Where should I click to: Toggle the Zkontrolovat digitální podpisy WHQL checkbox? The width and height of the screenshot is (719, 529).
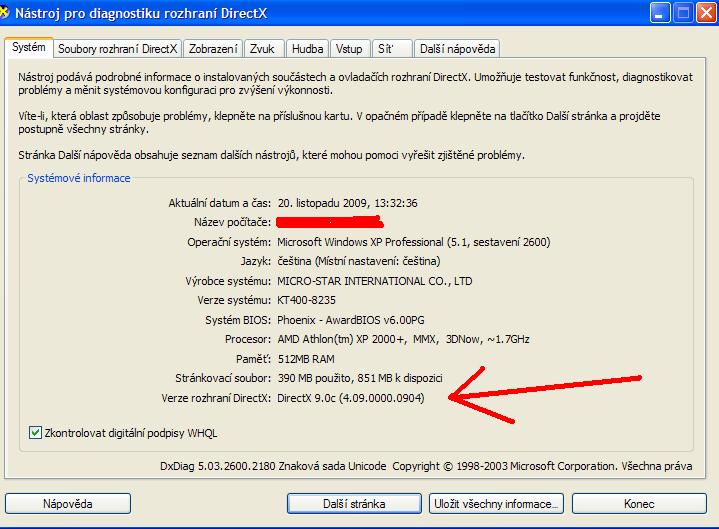pos(36,433)
